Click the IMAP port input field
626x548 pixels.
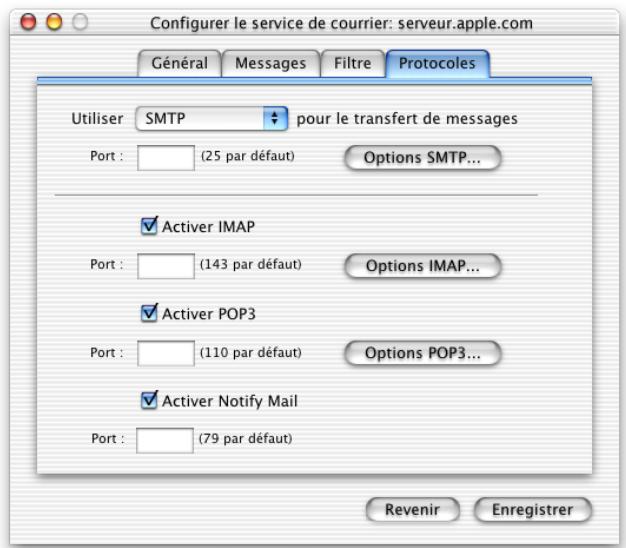[166, 266]
